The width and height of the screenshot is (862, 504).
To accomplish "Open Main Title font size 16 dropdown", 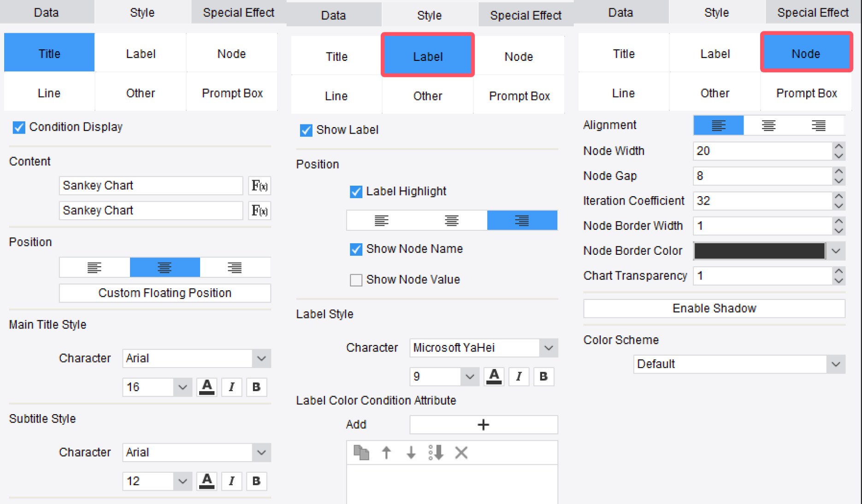I will pos(183,387).
